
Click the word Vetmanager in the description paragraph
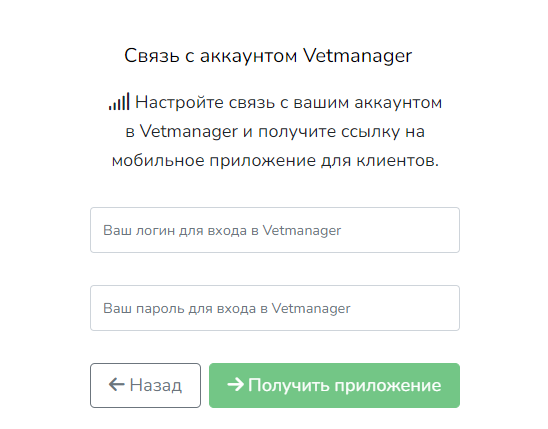(x=189, y=132)
